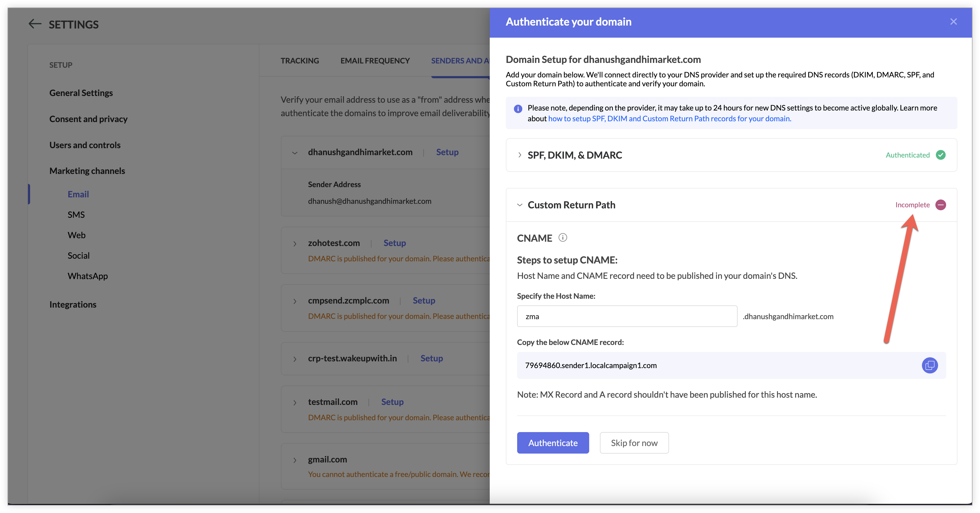The width and height of the screenshot is (980, 513).
Task: Close the Authenticate your domain panel
Action: 953,22
